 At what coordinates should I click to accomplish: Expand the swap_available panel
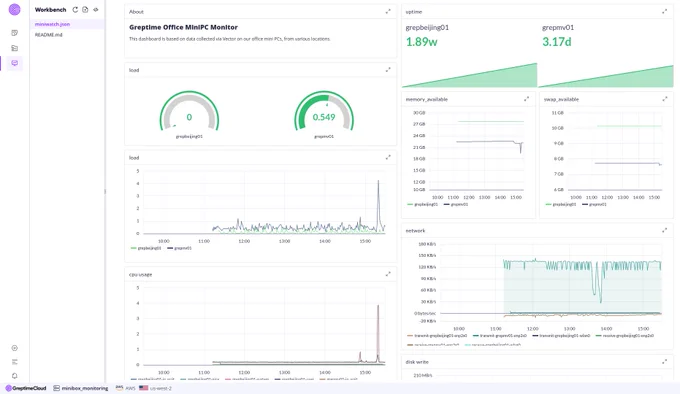click(x=664, y=99)
